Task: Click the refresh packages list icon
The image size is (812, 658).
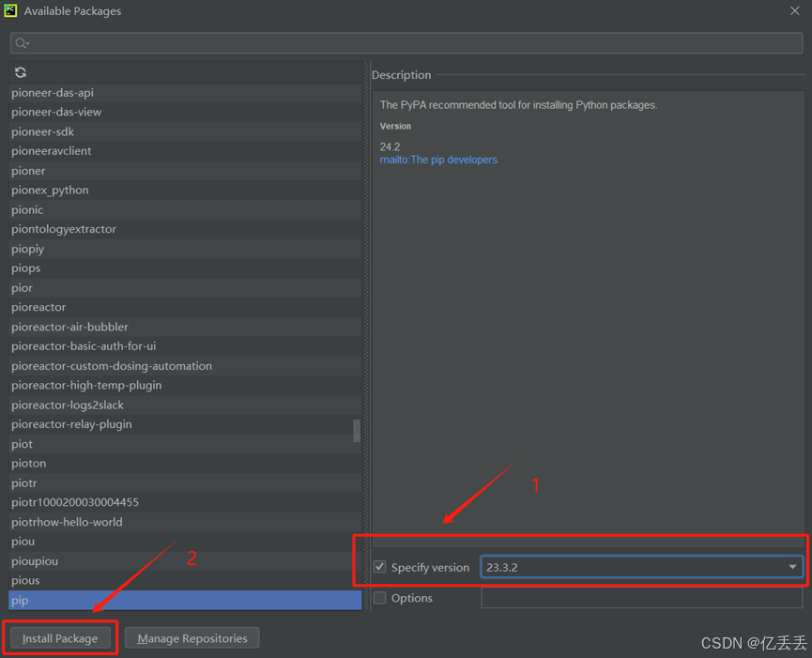Action: click(21, 72)
